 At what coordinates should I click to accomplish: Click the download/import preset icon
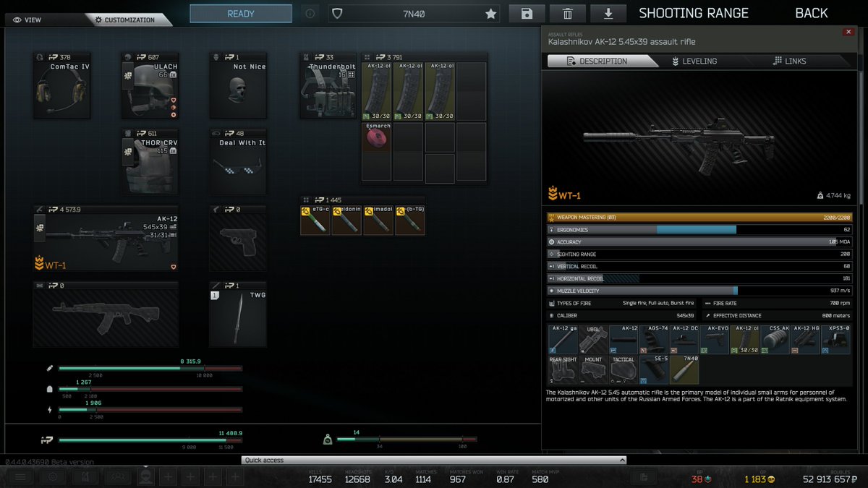608,14
